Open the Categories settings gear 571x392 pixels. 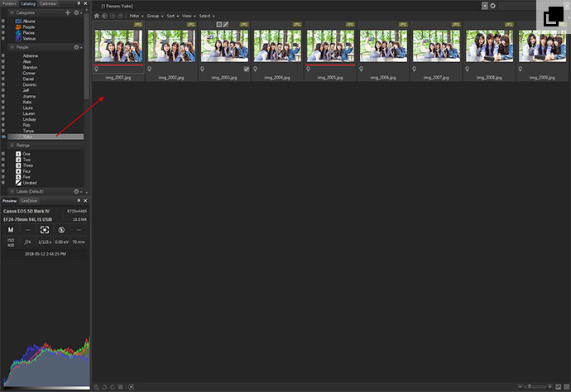click(77, 13)
